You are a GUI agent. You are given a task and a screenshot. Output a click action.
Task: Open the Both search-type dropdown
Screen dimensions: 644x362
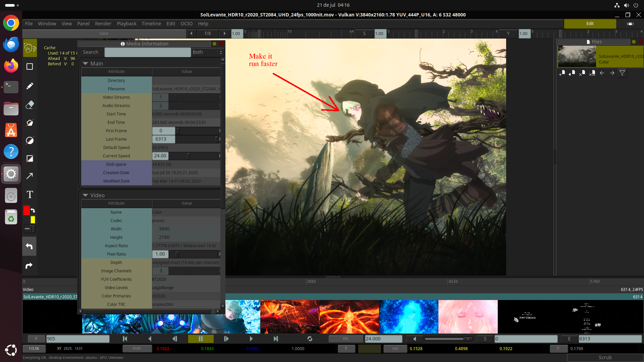click(207, 52)
